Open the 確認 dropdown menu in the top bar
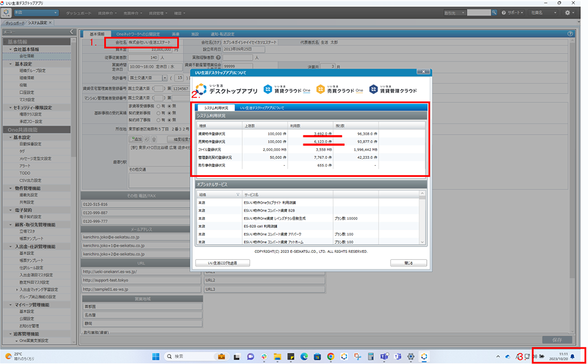The image size is (588, 364). tap(180, 13)
